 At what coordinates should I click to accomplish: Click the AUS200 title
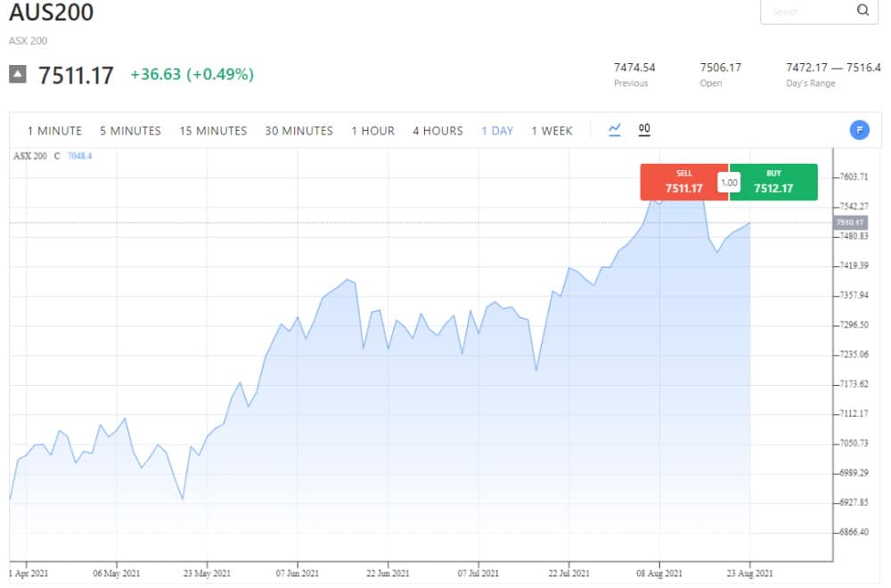[x=51, y=12]
